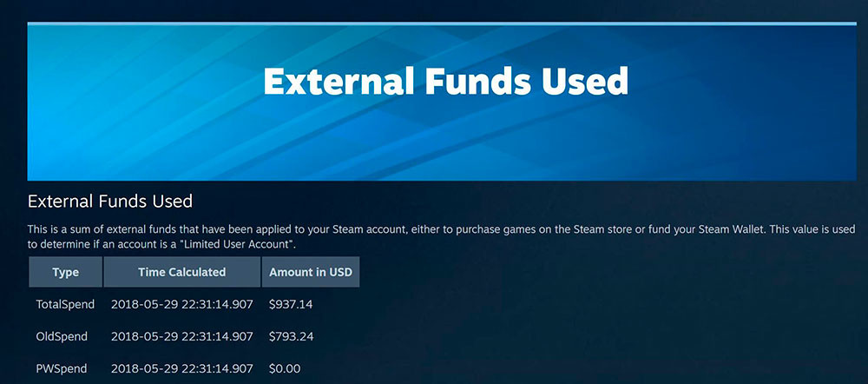Click the OldSpend time calculated timestamp

(182, 336)
